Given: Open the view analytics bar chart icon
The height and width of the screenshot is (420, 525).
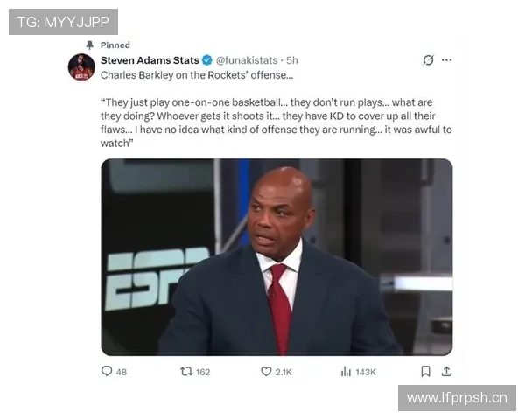Looking at the screenshot, I should [x=346, y=371].
